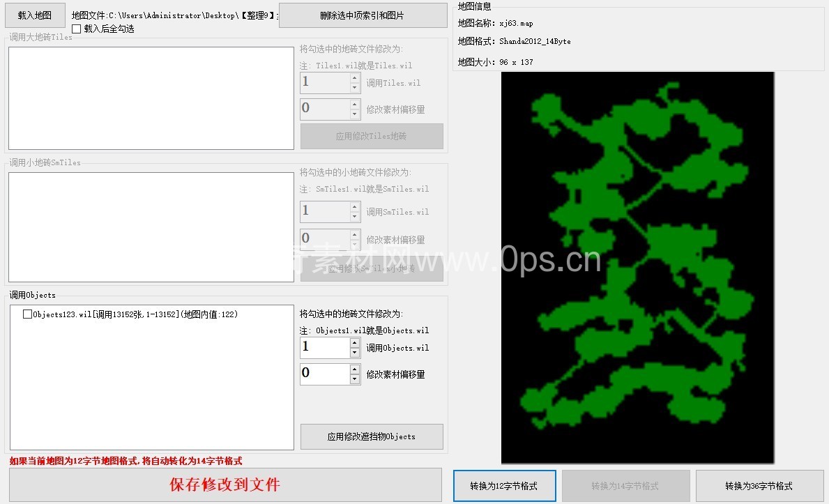Check the Objects123.wil checkbox
The image size is (829, 504).
(x=28, y=314)
